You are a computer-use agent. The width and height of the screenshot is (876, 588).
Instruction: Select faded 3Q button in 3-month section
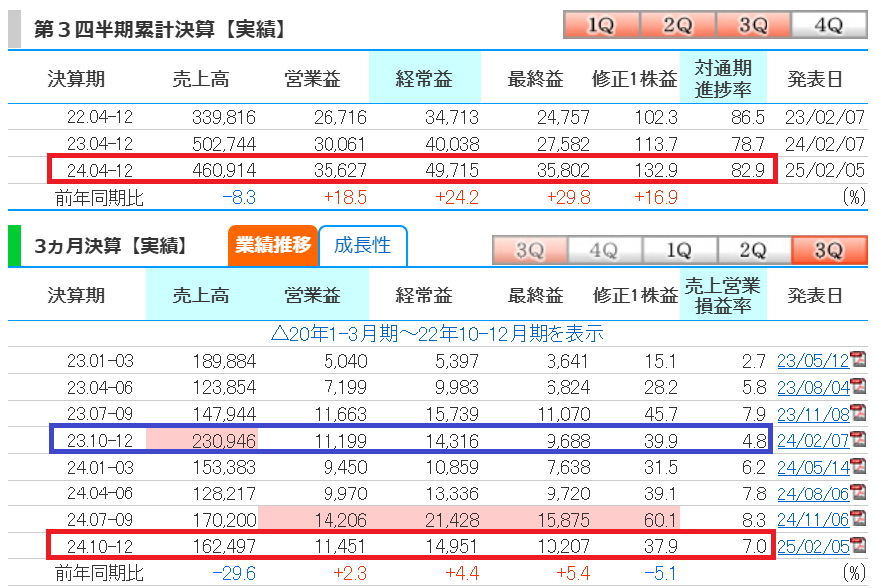point(530,250)
